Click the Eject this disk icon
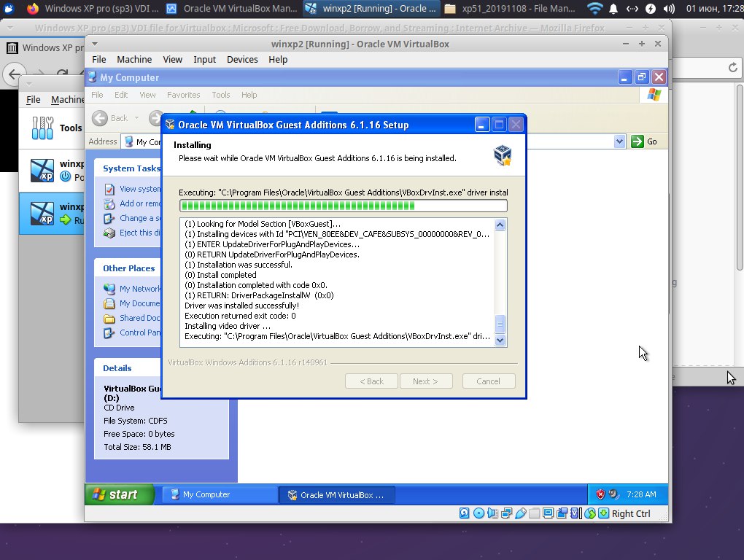The width and height of the screenshot is (744, 560). pos(109,233)
